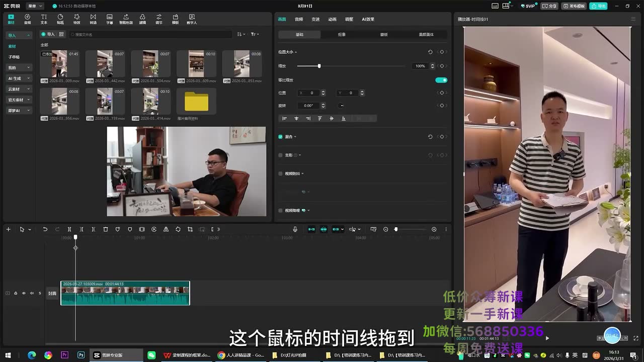Click the mirror flip icon in the timeline toolbar

[x=166, y=229]
